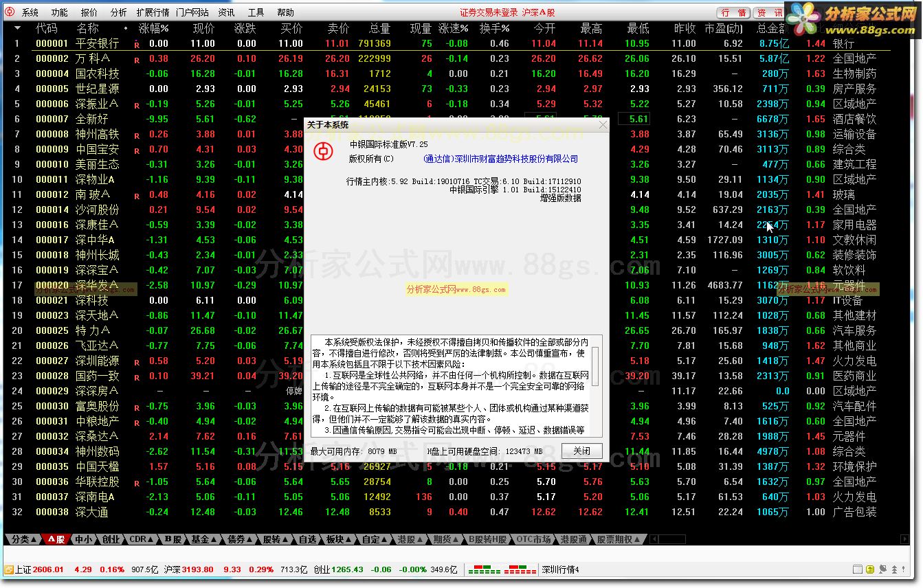Sort by the 现价 column header
The image size is (923, 588).
pyautogui.click(x=203, y=28)
